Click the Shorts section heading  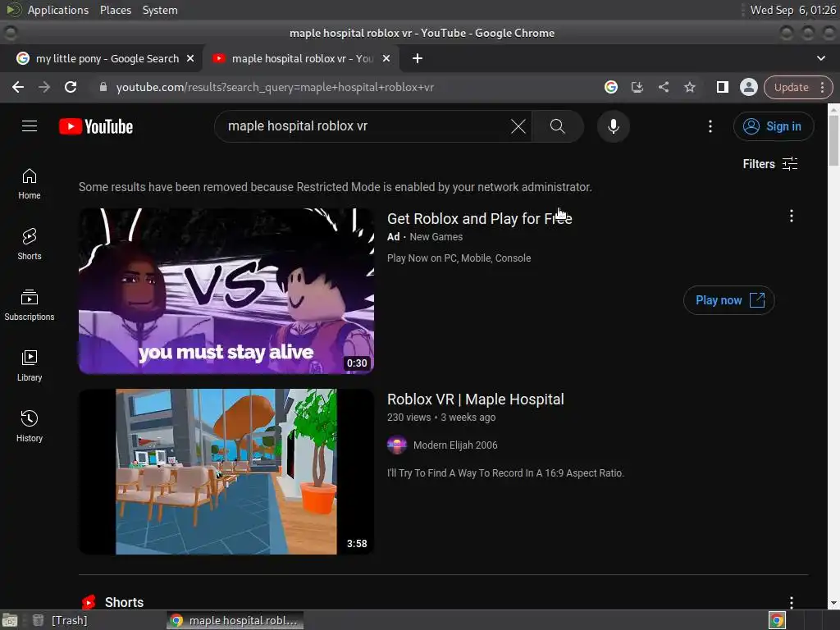click(124, 602)
